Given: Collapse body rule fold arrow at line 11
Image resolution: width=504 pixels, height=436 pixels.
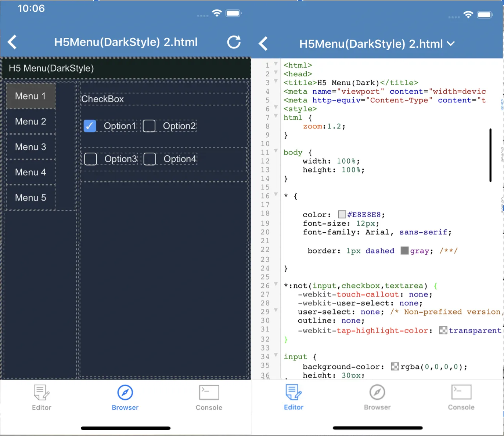Looking at the screenshot, I should 276,151.
